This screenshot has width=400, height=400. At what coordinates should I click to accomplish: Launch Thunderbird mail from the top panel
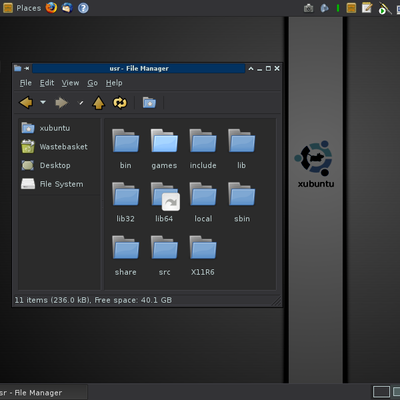67,7
